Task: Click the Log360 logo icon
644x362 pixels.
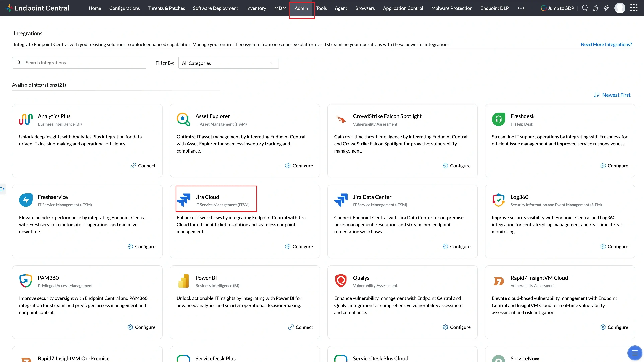Action: point(498,200)
